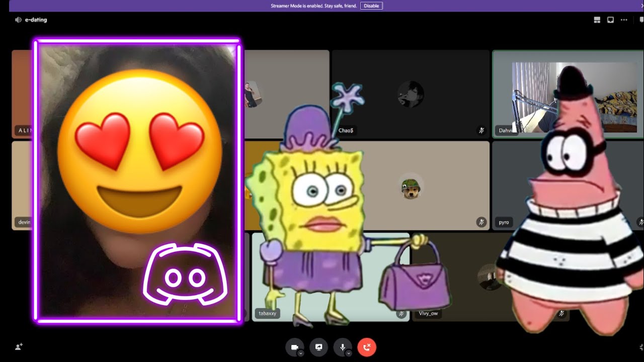644x362 pixels.
Task: Switch to grid view layout
Action: [597, 20]
